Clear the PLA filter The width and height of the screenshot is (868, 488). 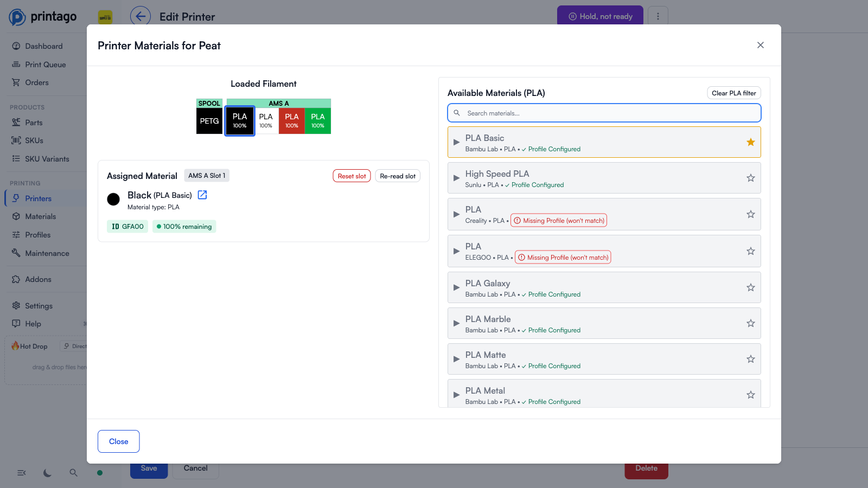tap(734, 93)
